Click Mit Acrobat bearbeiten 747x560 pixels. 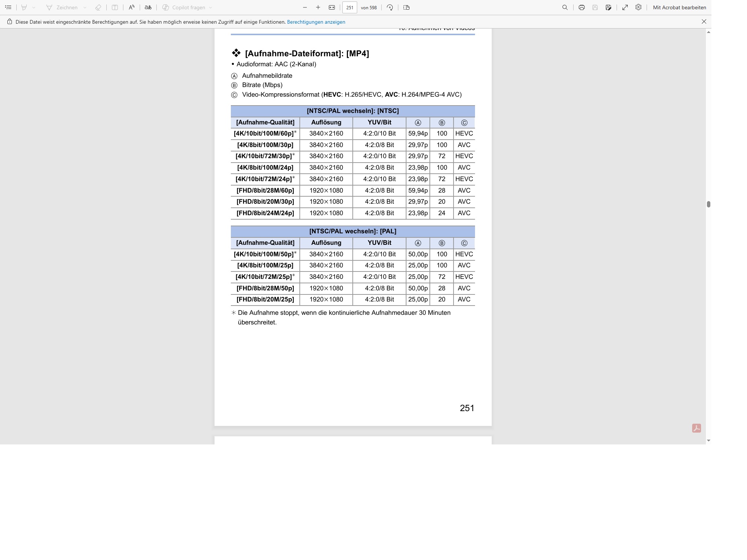click(x=680, y=7)
